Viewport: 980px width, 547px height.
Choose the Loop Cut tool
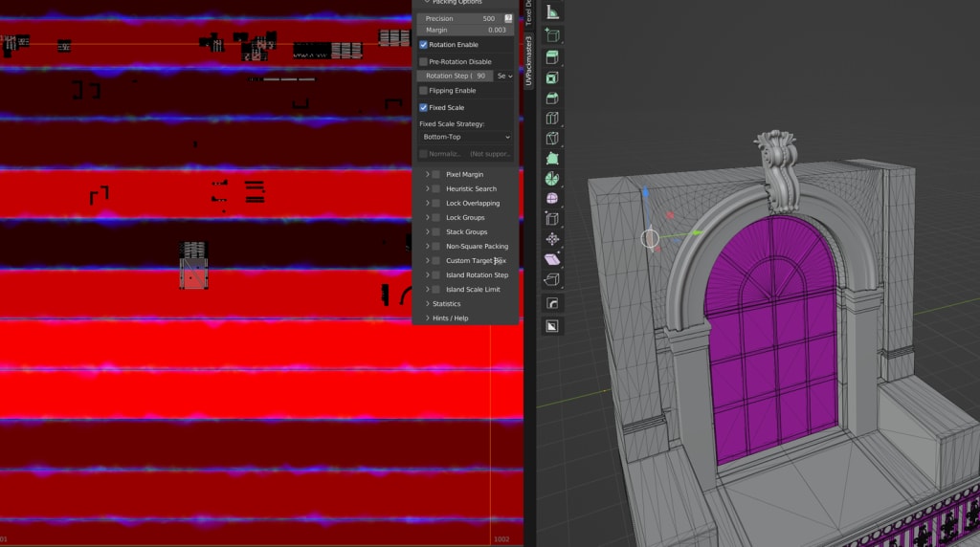[x=552, y=118]
